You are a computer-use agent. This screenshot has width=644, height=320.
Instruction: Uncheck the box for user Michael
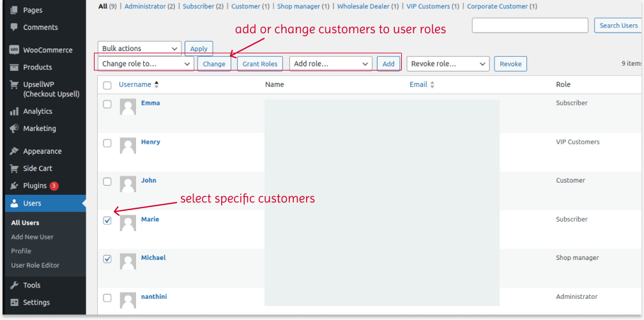click(x=107, y=259)
